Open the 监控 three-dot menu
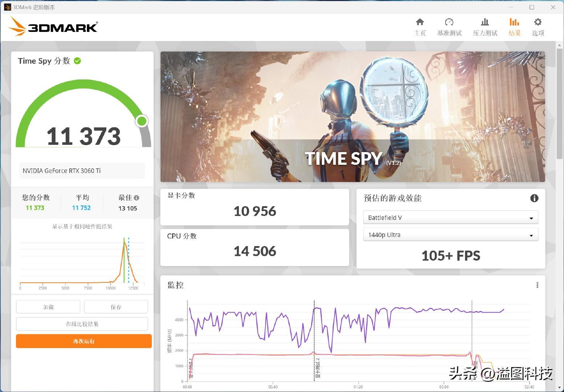This screenshot has width=564, height=392. tap(537, 285)
